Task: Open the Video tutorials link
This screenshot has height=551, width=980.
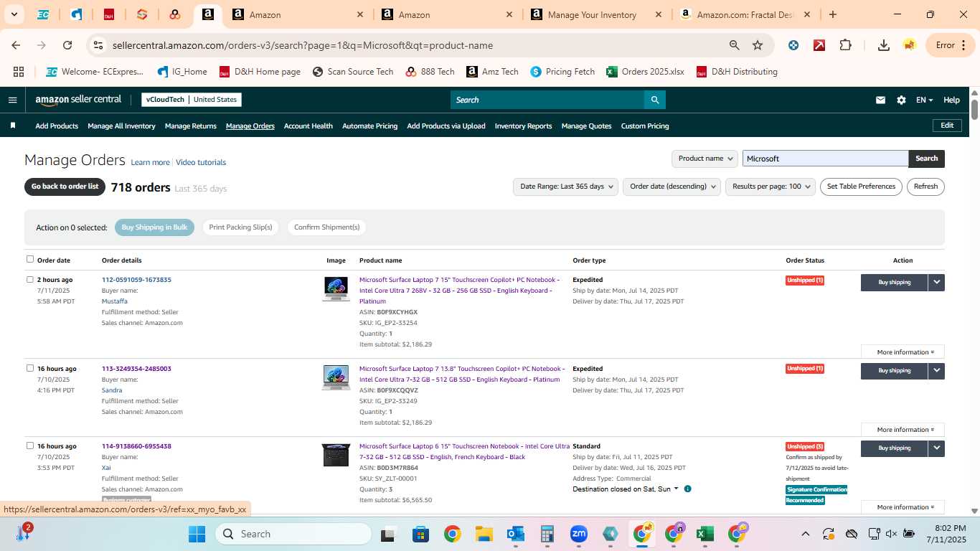Action: tap(201, 162)
